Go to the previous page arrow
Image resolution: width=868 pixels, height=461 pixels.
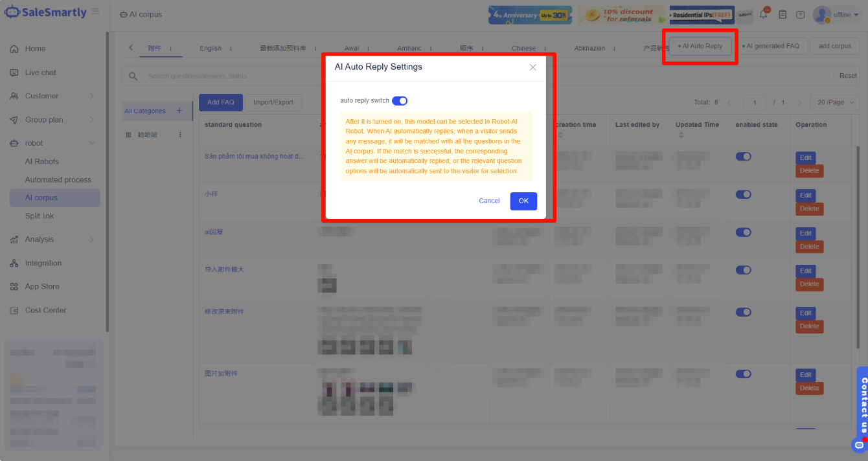pyautogui.click(x=729, y=102)
